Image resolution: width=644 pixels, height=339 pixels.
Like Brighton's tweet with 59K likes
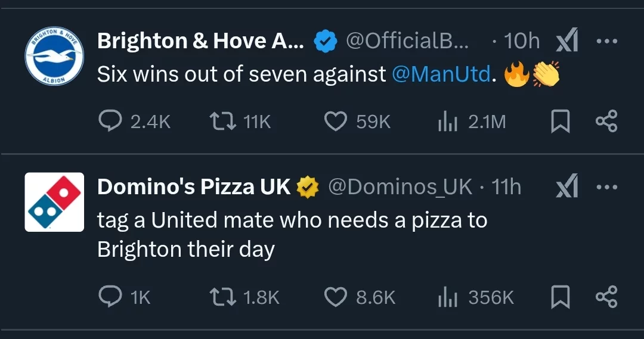click(x=336, y=122)
